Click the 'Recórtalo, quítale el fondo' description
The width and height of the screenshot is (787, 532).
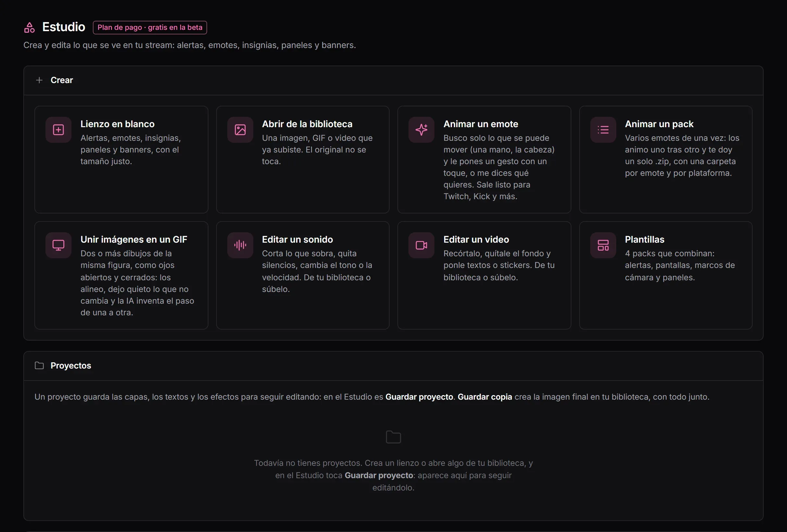(x=499, y=265)
